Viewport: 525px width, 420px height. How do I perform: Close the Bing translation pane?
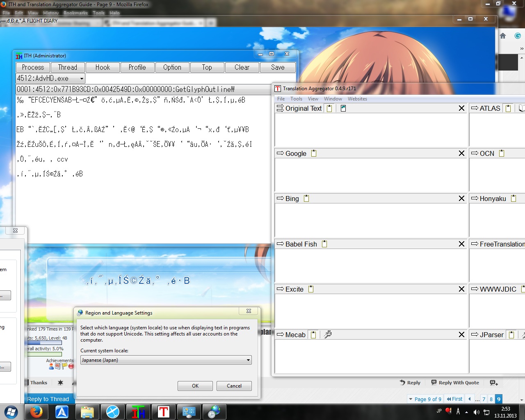pos(461,199)
